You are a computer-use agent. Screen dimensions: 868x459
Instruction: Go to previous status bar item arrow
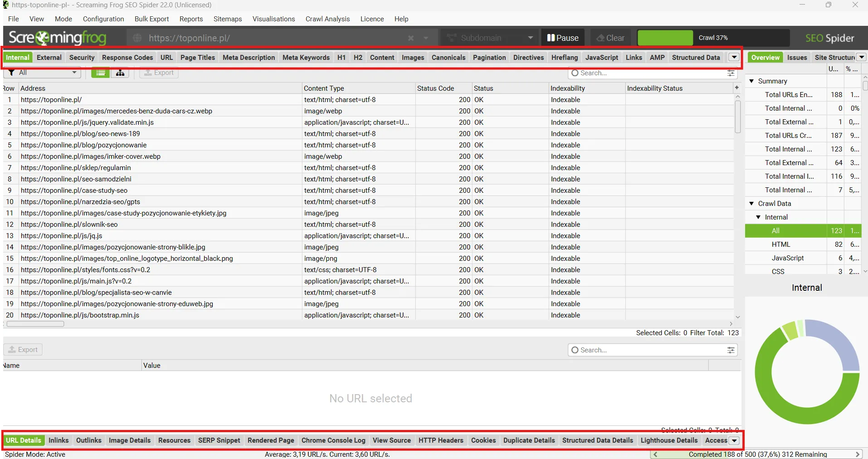[x=655, y=454]
